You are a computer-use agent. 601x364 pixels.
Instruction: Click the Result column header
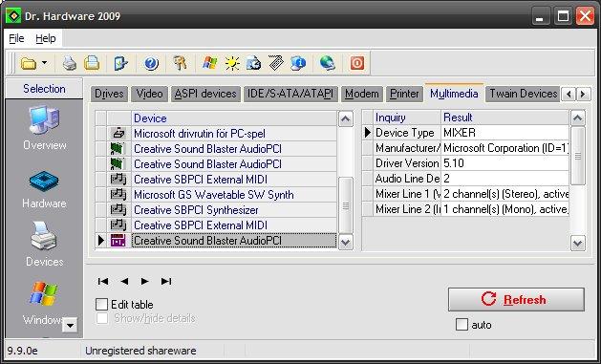(505, 118)
